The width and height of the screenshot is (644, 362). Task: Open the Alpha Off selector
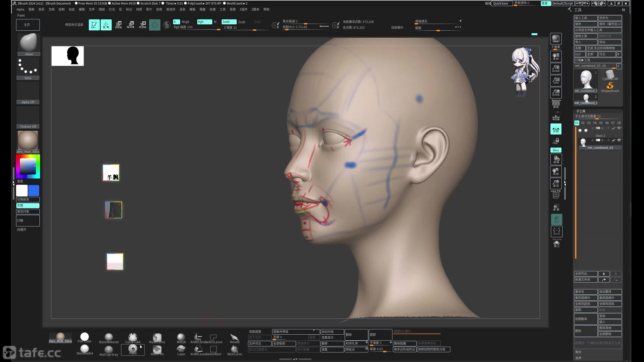click(28, 93)
